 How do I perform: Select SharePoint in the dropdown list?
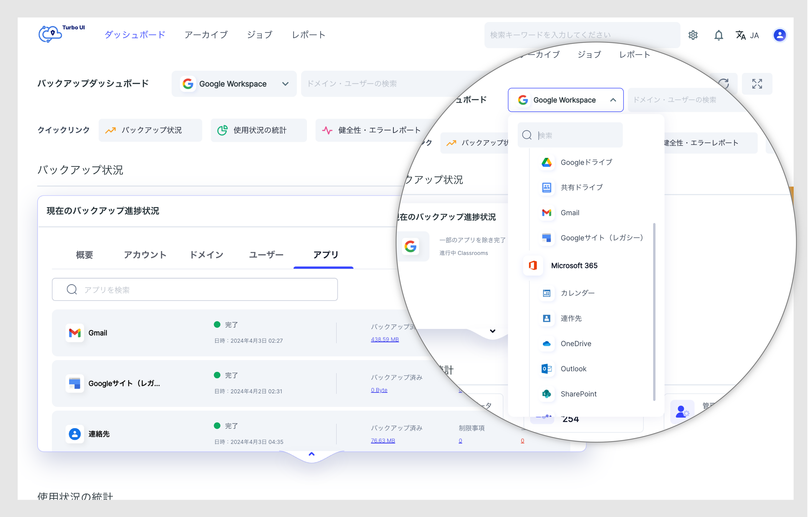coord(578,394)
